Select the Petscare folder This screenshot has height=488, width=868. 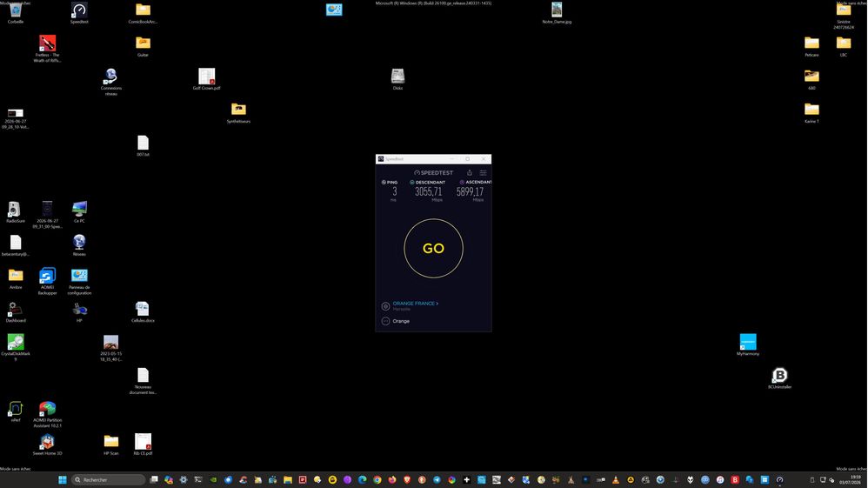click(x=811, y=46)
